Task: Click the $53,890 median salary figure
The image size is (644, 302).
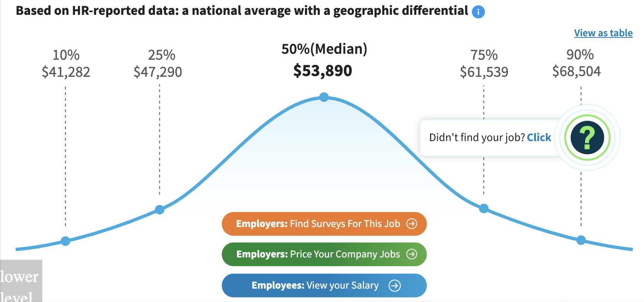Action: (322, 70)
